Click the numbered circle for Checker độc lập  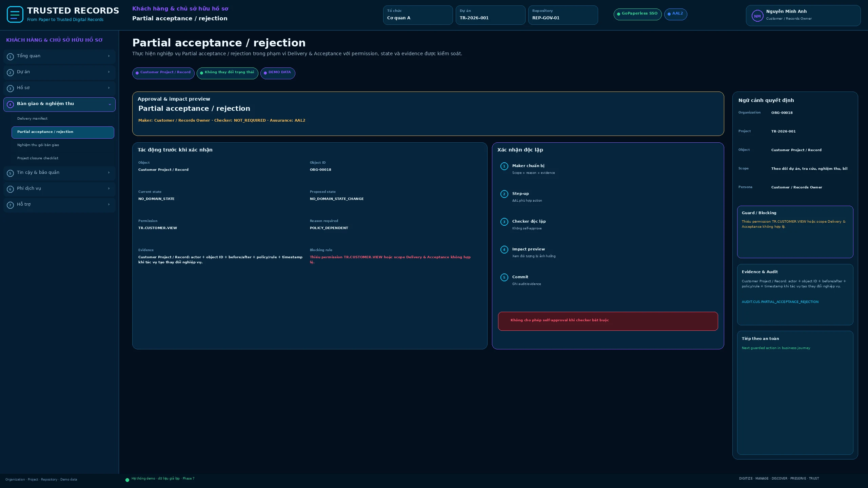504,222
